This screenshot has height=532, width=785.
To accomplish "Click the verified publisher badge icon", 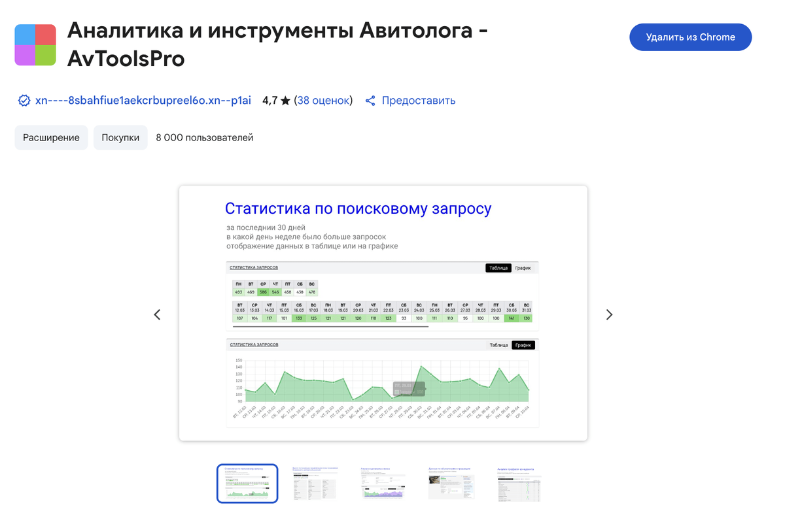I will click(x=24, y=101).
